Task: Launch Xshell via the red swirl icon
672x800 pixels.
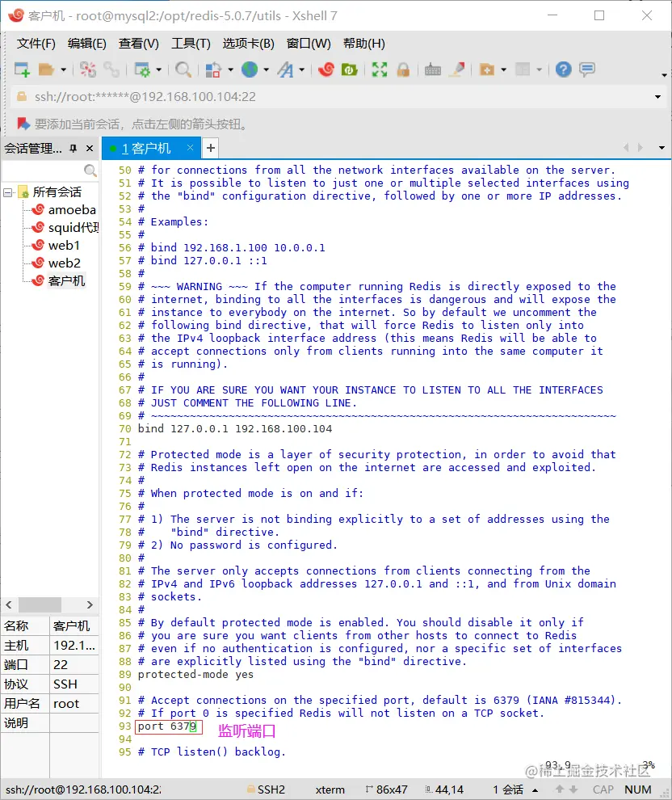Action: [325, 69]
